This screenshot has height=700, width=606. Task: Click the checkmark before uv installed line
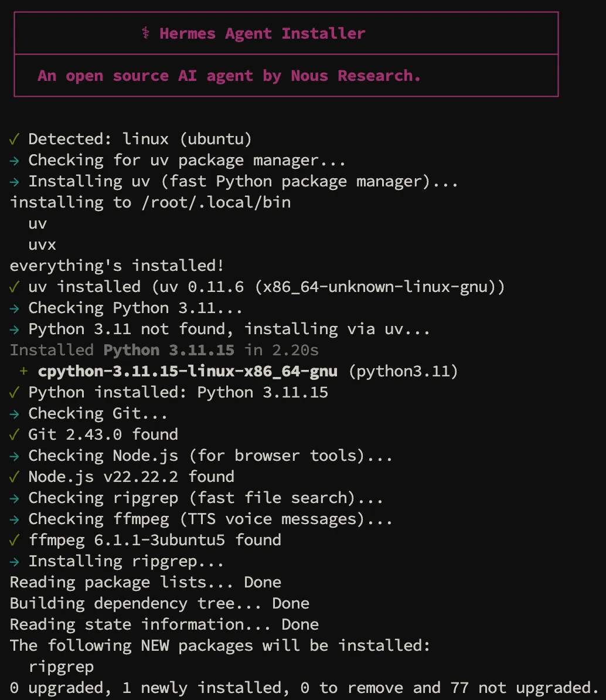14,287
